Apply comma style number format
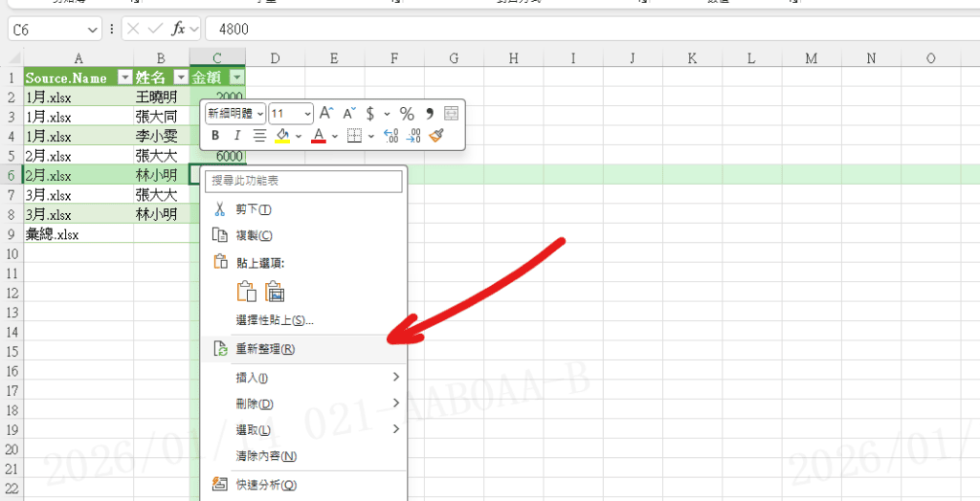This screenshot has height=501, width=980. point(430,113)
